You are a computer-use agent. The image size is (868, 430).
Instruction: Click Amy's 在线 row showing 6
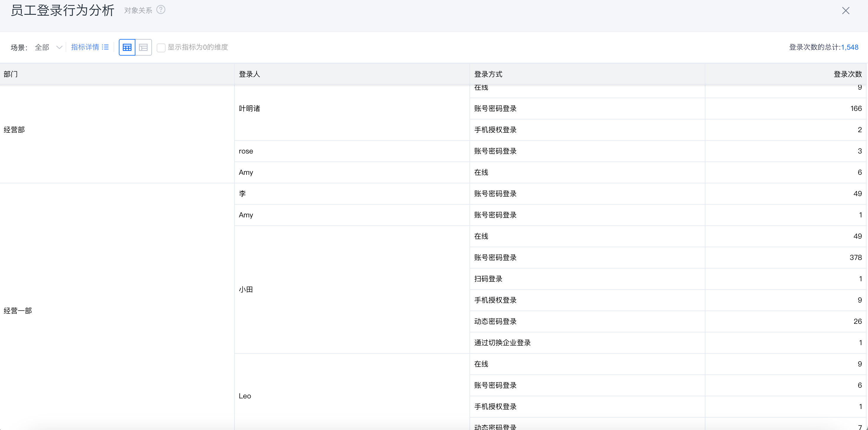481,172
